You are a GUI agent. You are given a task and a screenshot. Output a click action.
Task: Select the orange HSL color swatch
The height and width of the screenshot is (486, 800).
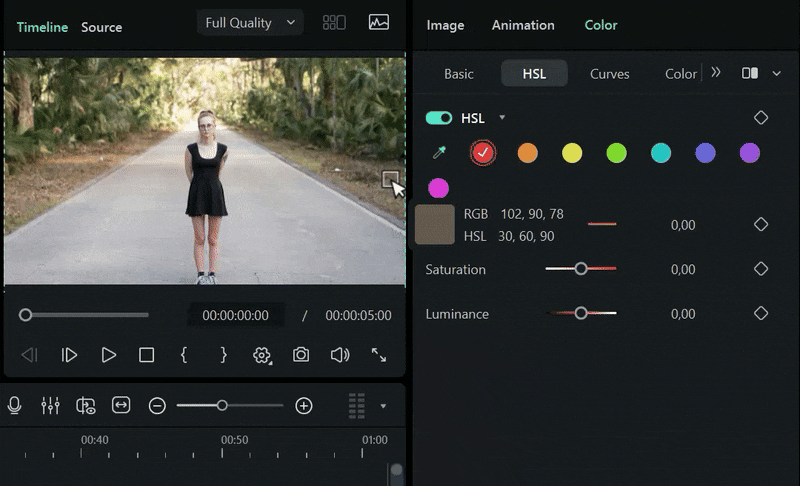(x=528, y=153)
